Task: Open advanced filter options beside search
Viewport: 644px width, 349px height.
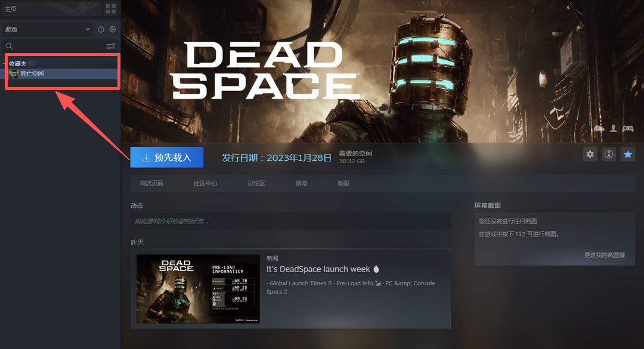Action: click(111, 46)
